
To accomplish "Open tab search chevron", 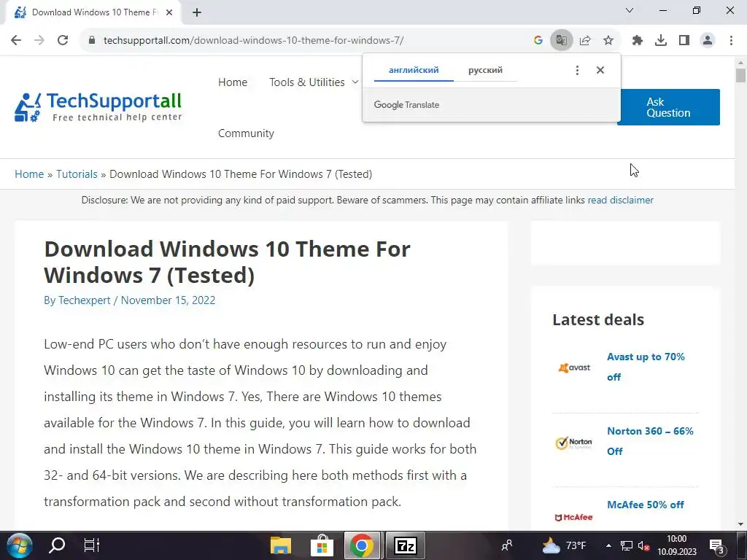I will pos(630,10).
